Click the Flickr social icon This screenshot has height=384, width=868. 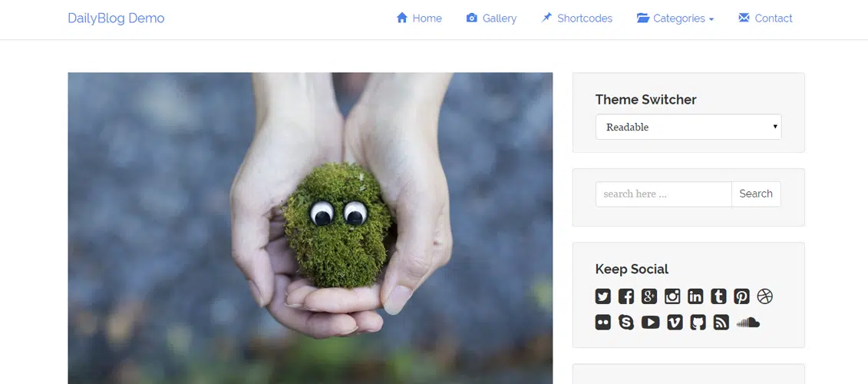pos(603,323)
